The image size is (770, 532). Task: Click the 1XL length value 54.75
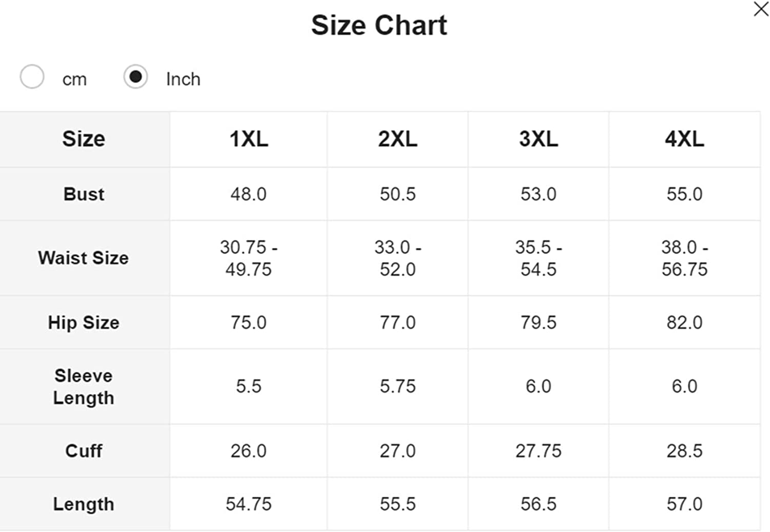point(248,504)
